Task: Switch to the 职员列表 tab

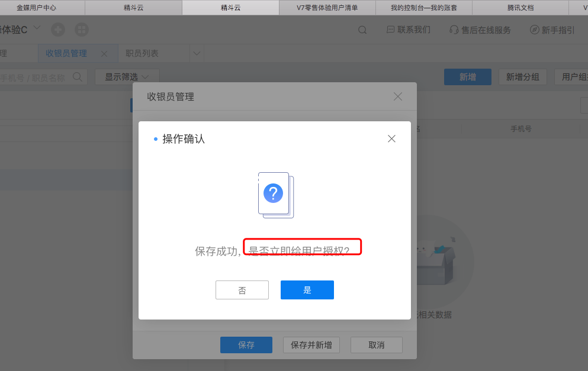Action: point(142,53)
